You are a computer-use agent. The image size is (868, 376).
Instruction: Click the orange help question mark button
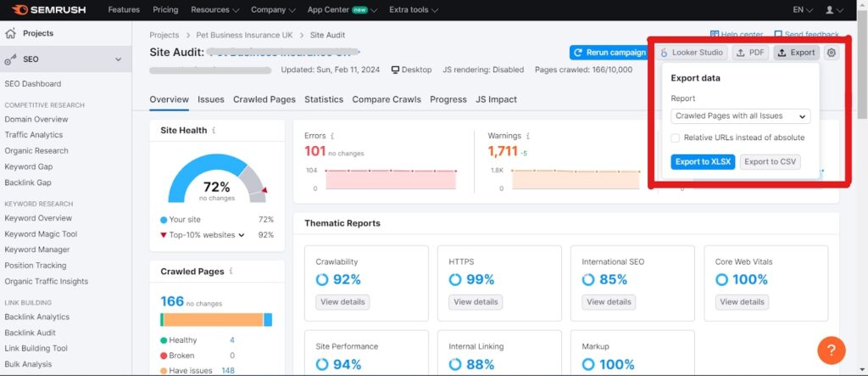pos(831,350)
